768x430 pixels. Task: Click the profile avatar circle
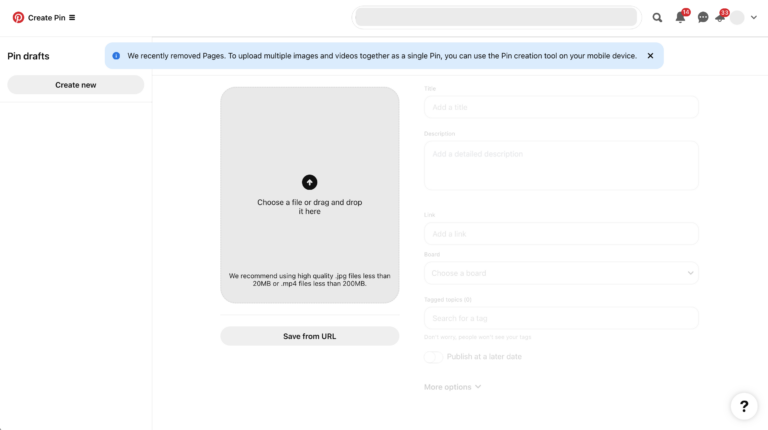pos(737,17)
